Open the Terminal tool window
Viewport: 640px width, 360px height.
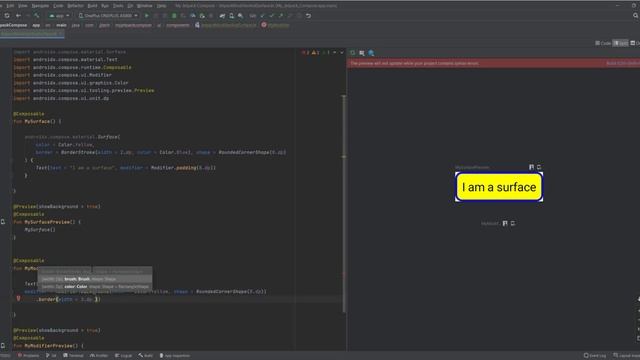coord(73,356)
